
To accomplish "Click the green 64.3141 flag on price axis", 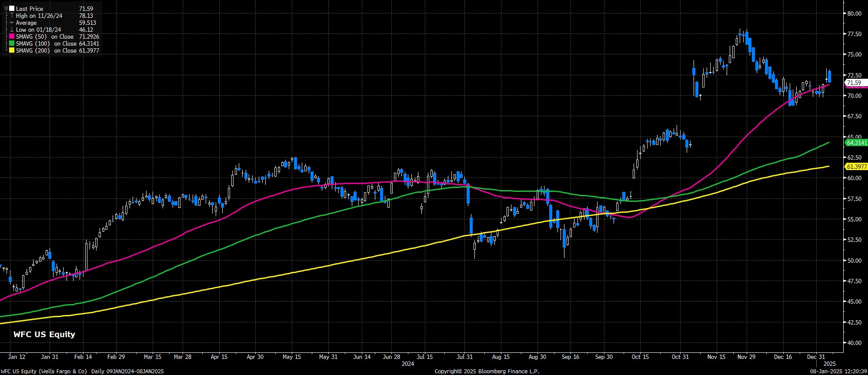I will click(x=856, y=143).
